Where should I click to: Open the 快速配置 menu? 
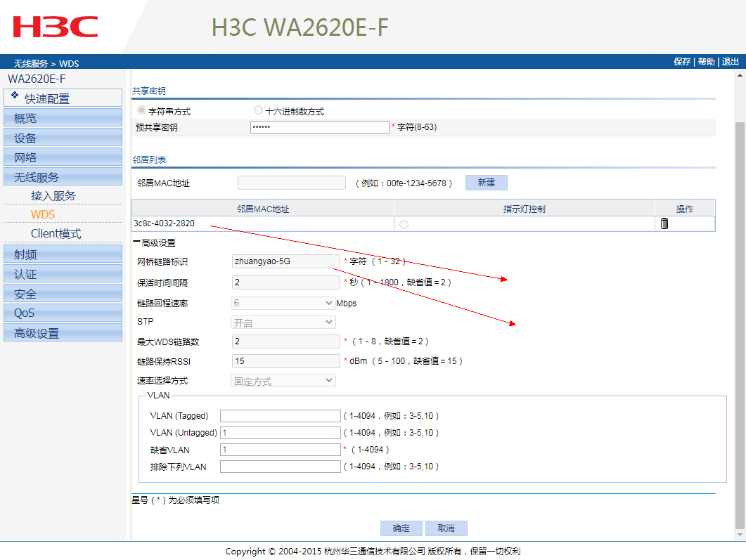63,98
